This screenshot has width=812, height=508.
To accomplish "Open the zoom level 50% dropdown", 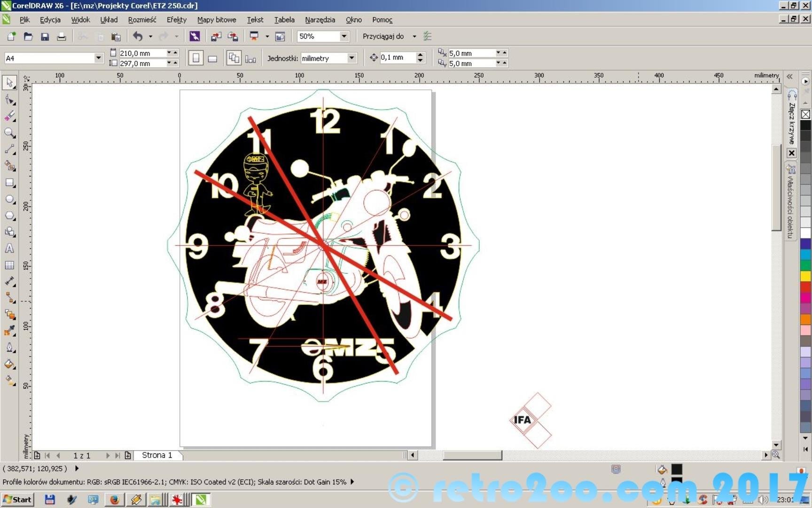I will 344,36.
